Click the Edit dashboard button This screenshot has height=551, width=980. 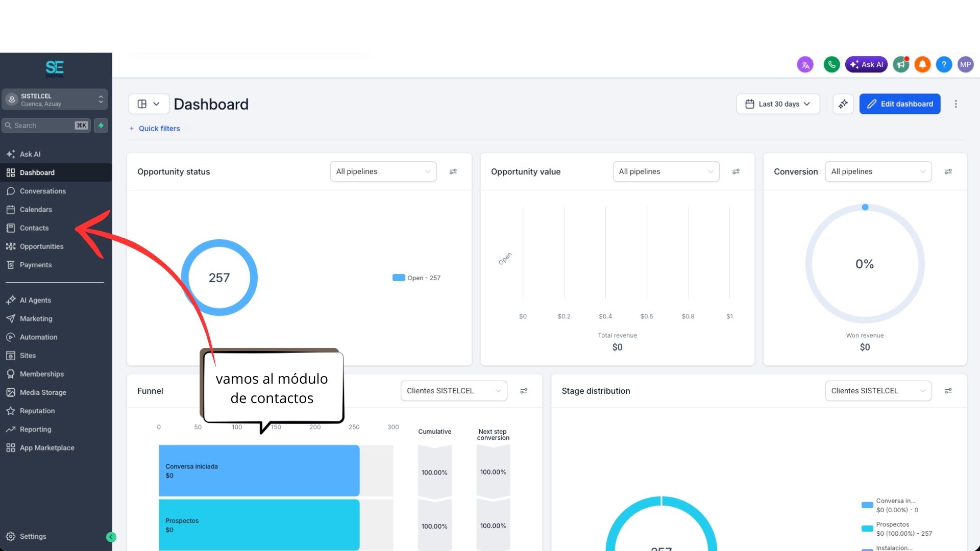[900, 104]
